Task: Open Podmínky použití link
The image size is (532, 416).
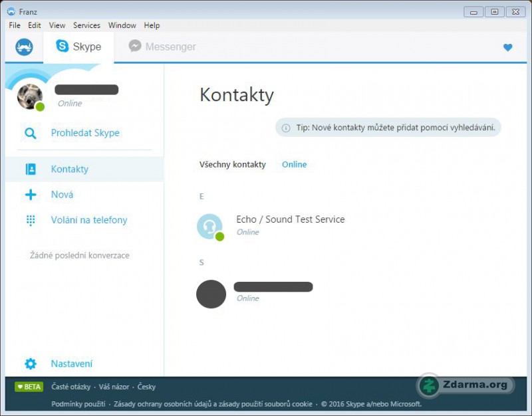Action: pyautogui.click(x=78, y=404)
